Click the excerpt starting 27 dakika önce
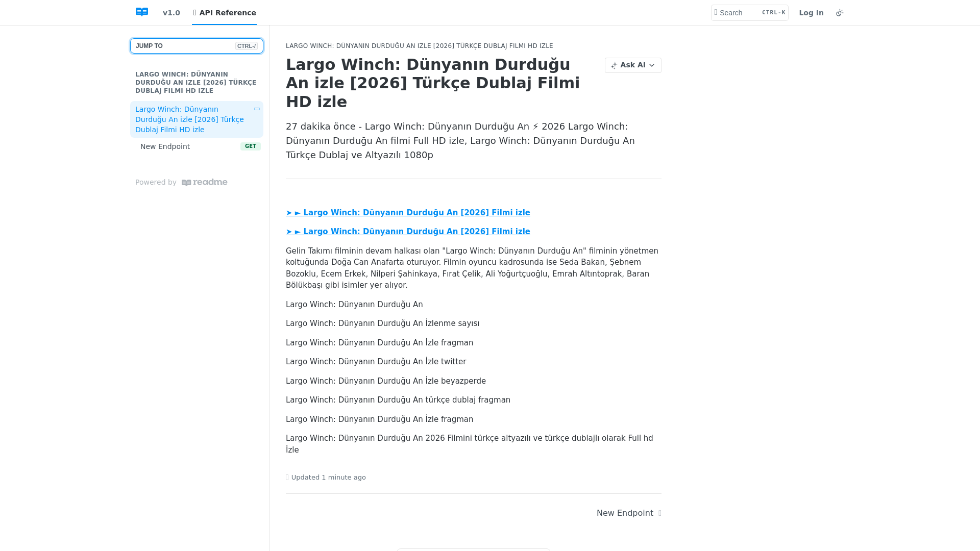This screenshot has height=551, width=980. click(460, 141)
